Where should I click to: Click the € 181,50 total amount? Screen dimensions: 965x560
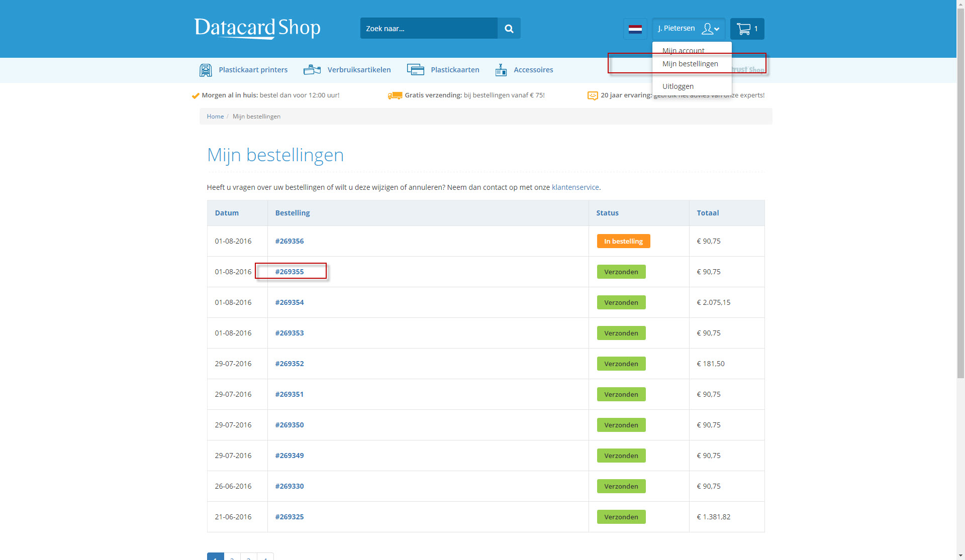[x=710, y=364]
